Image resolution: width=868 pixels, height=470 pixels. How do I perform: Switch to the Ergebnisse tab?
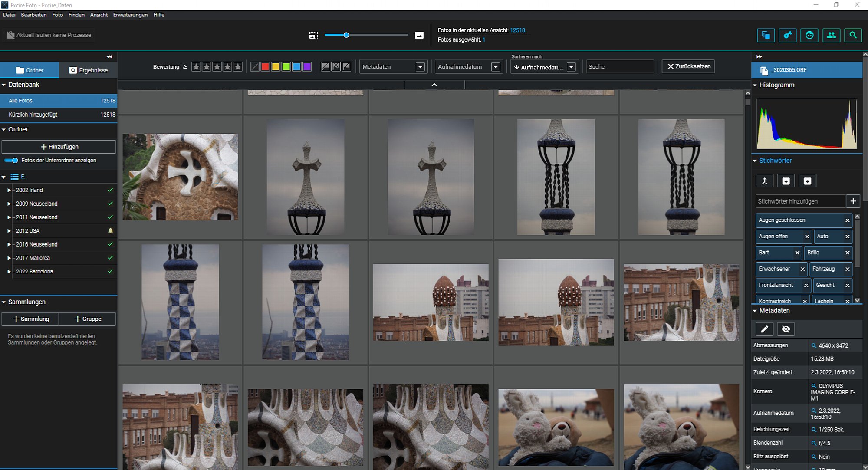89,70
